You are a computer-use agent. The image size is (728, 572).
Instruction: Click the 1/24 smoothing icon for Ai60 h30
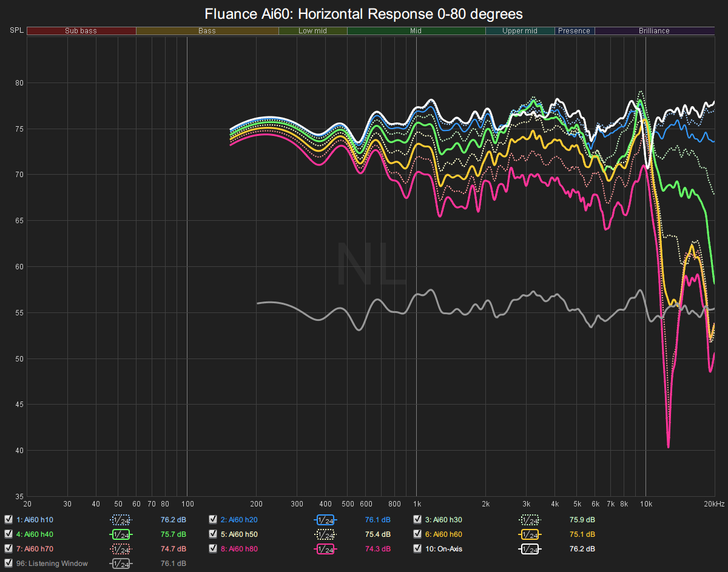tap(530, 520)
